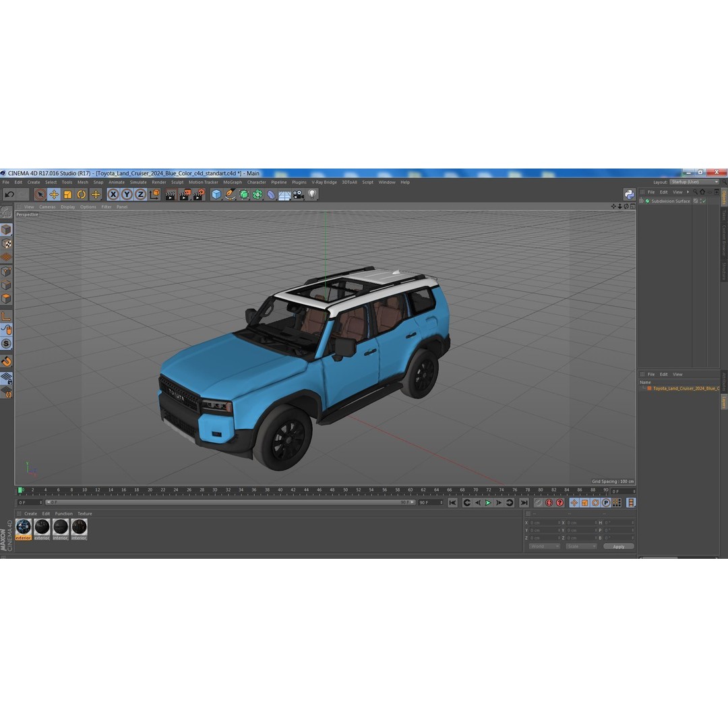Open the MoGraph menu

pos(233,183)
